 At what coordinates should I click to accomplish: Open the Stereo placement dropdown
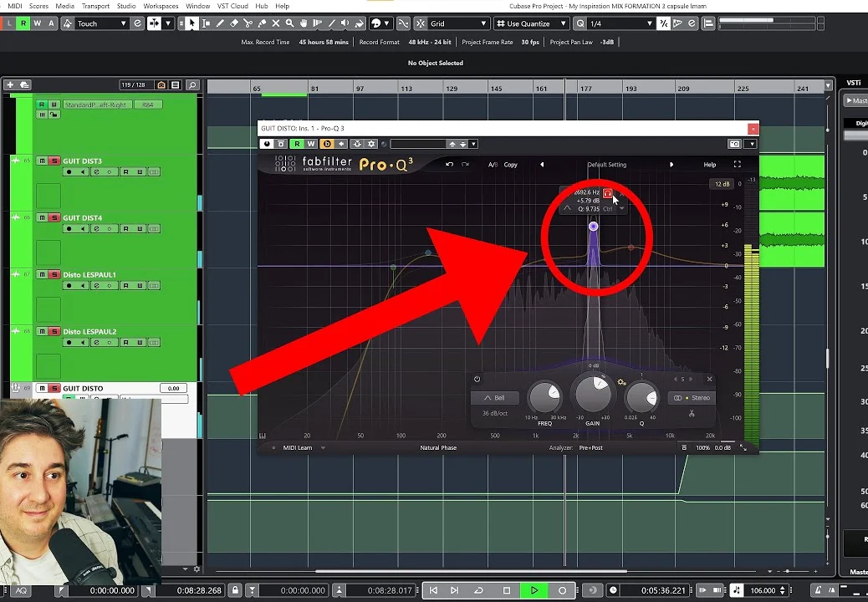[692, 398]
